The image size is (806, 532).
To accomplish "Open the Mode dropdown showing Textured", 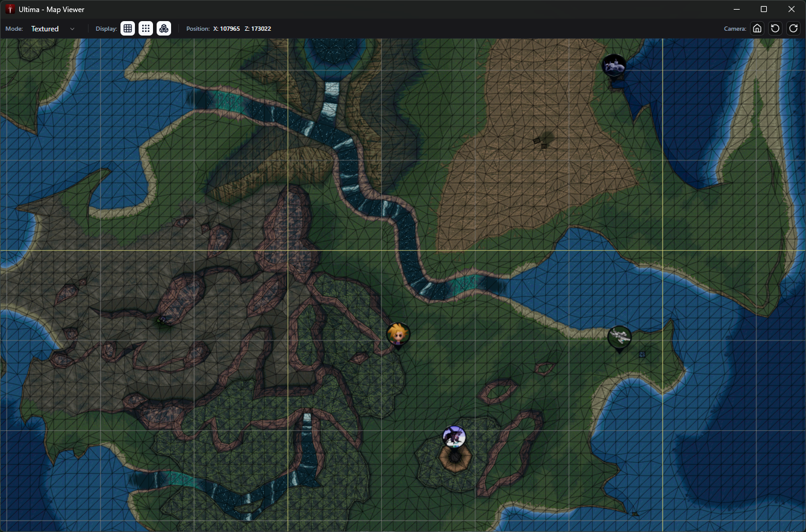I will (x=53, y=28).
